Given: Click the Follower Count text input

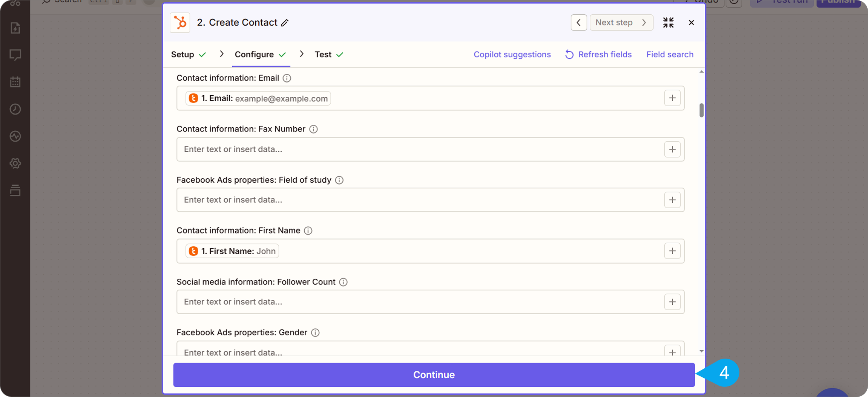Looking at the screenshot, I should (x=419, y=302).
